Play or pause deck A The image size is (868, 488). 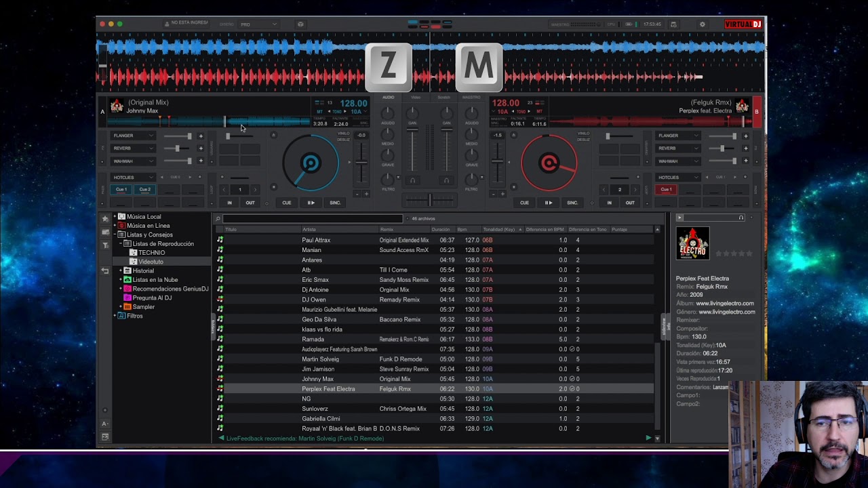[x=311, y=203]
